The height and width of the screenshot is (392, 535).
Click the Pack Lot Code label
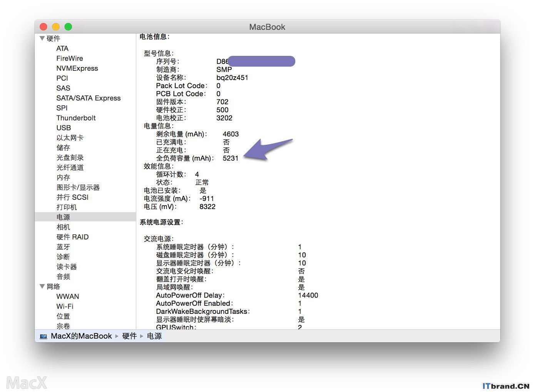[181, 86]
